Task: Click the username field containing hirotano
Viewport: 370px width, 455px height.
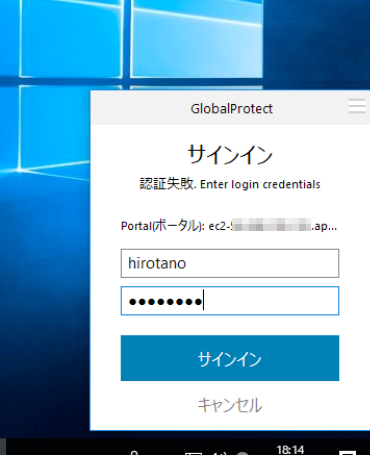Action: pyautogui.click(x=230, y=263)
